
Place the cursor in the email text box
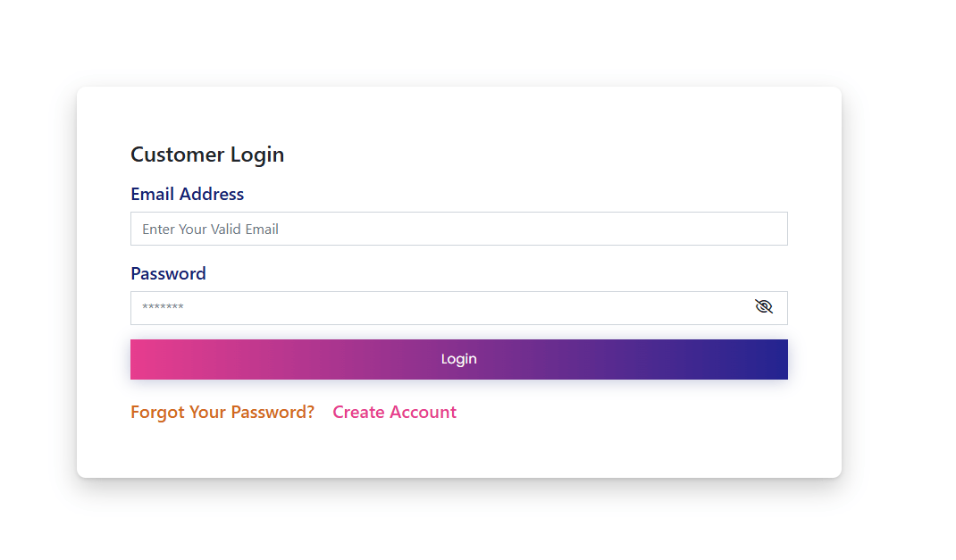pos(458,230)
